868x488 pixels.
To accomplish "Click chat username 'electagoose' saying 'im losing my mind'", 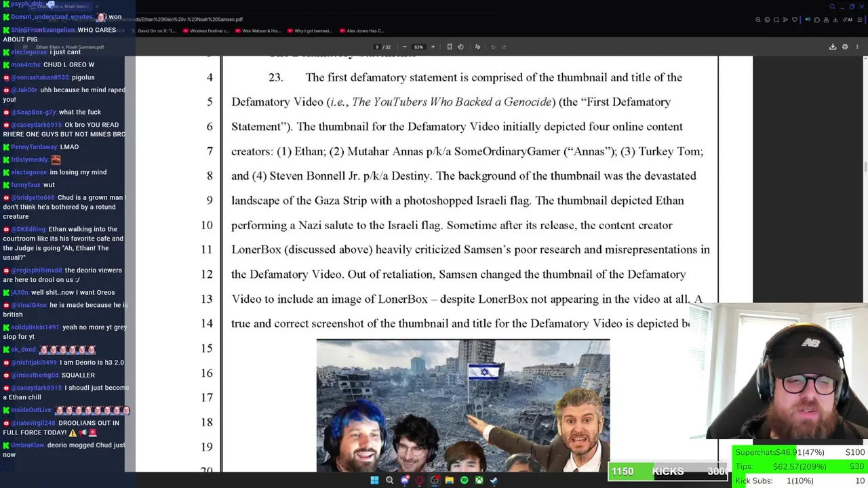I will click(x=28, y=172).
